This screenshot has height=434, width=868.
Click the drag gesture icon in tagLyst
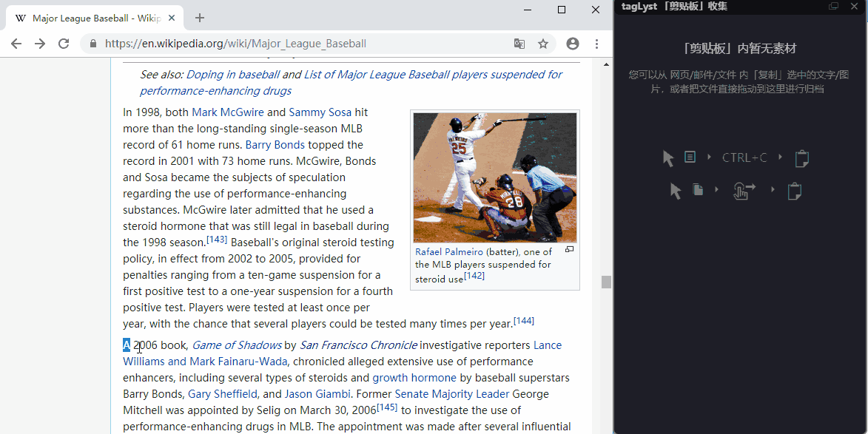(x=744, y=191)
